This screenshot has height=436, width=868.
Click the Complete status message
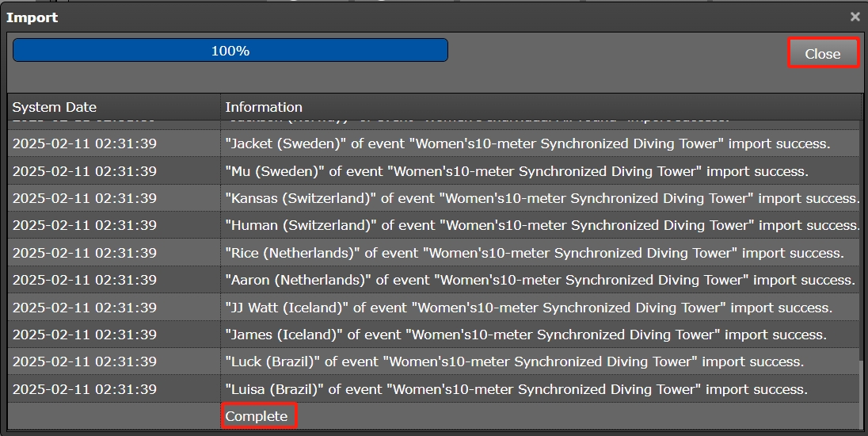pos(257,416)
